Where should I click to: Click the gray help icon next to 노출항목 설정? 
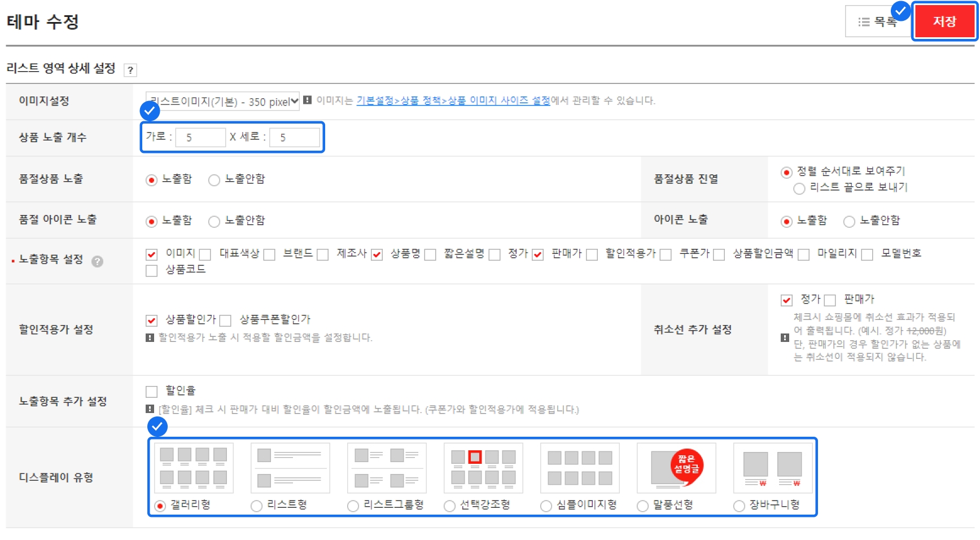97,261
